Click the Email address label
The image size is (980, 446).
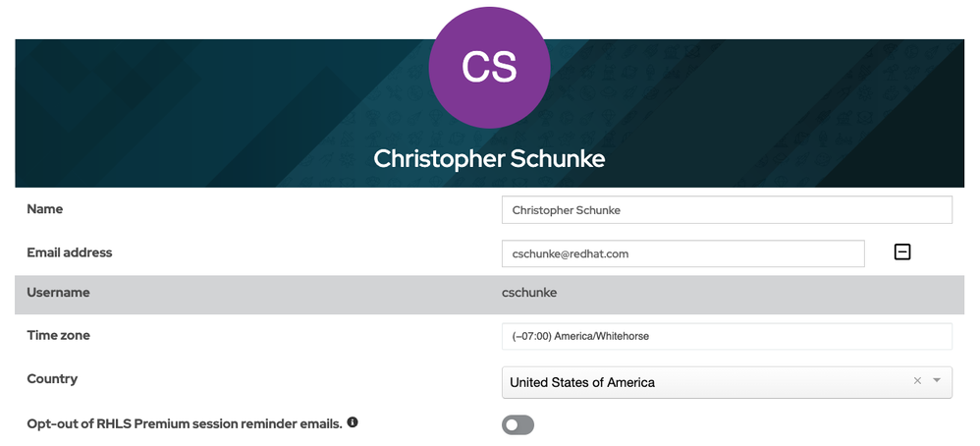(70, 252)
